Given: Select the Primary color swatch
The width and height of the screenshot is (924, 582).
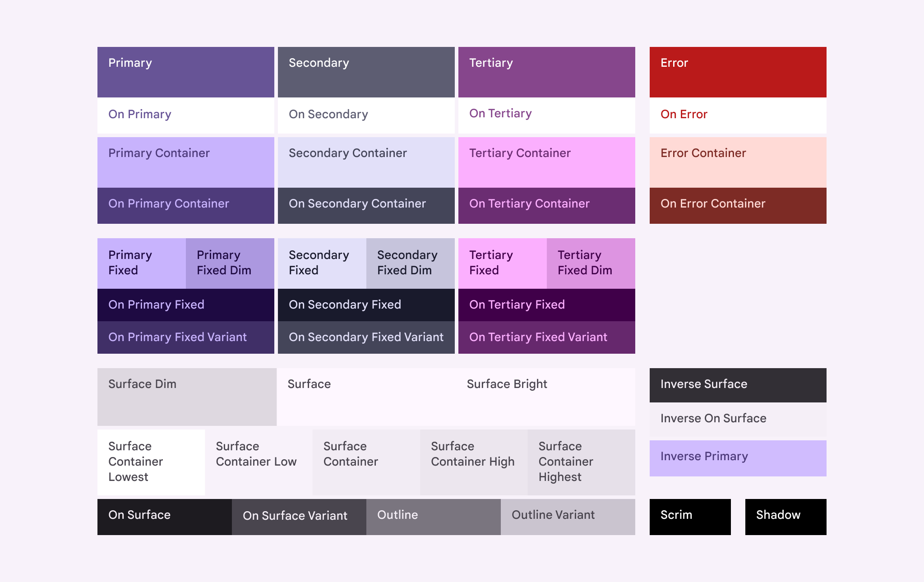Looking at the screenshot, I should [185, 72].
